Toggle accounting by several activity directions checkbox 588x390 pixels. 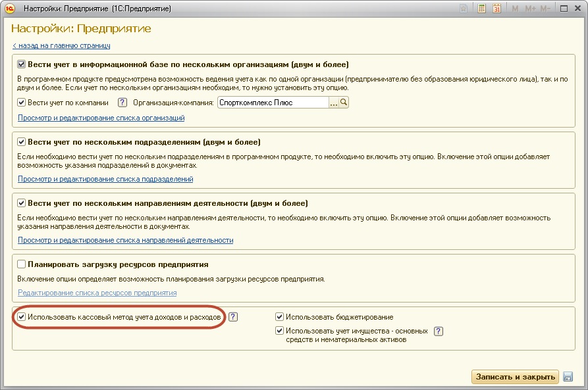tap(21, 203)
